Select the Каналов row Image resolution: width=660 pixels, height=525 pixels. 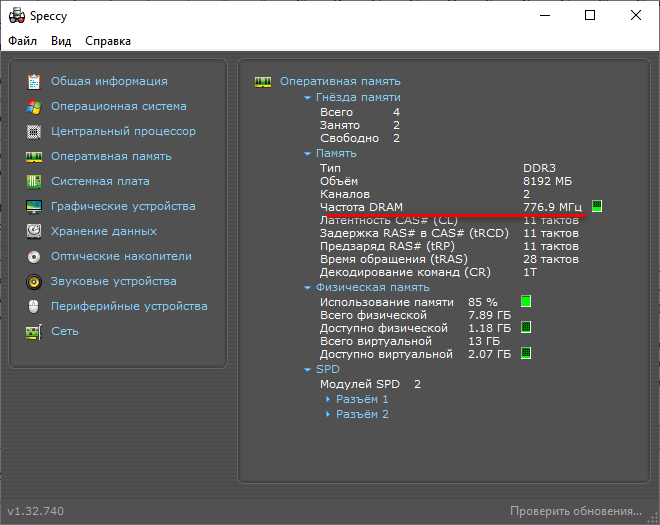tap(425, 194)
